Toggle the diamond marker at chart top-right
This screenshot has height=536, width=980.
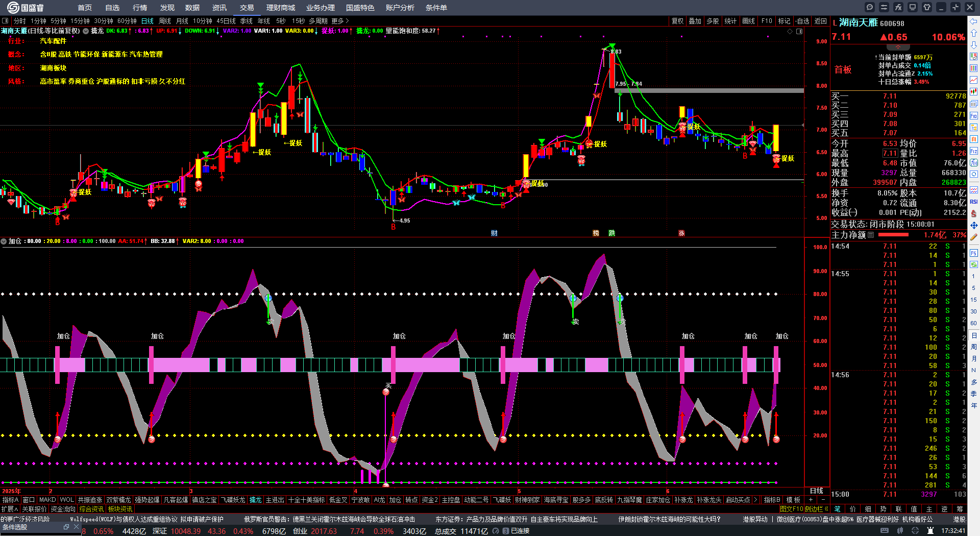[x=790, y=31]
